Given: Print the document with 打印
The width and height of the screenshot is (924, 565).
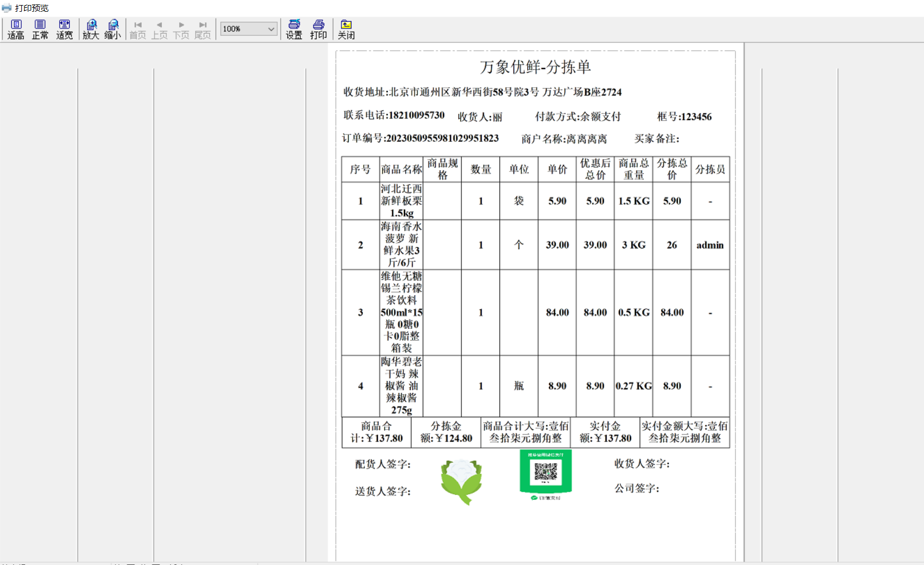Looking at the screenshot, I should click(x=319, y=29).
